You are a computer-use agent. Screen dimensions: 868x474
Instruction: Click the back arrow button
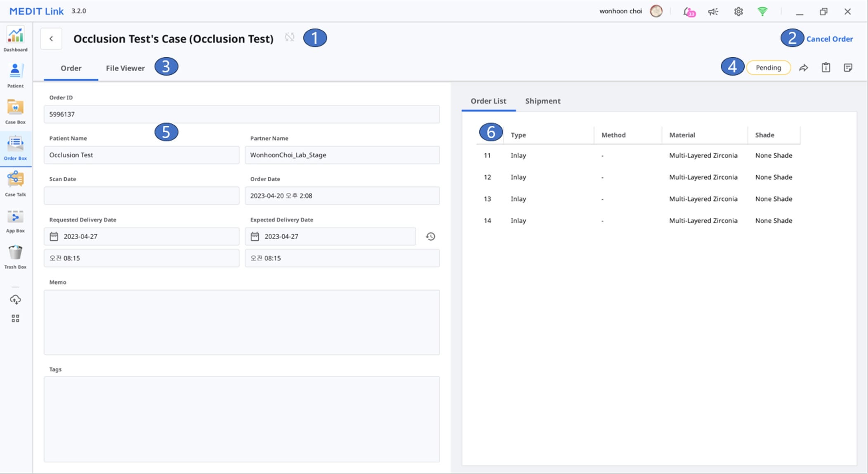click(51, 39)
